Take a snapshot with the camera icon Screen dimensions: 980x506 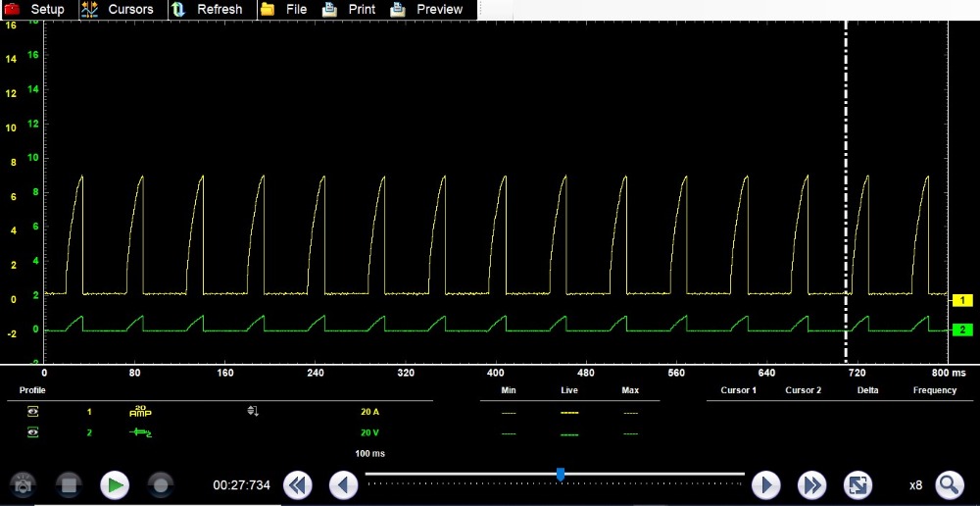click(x=23, y=484)
